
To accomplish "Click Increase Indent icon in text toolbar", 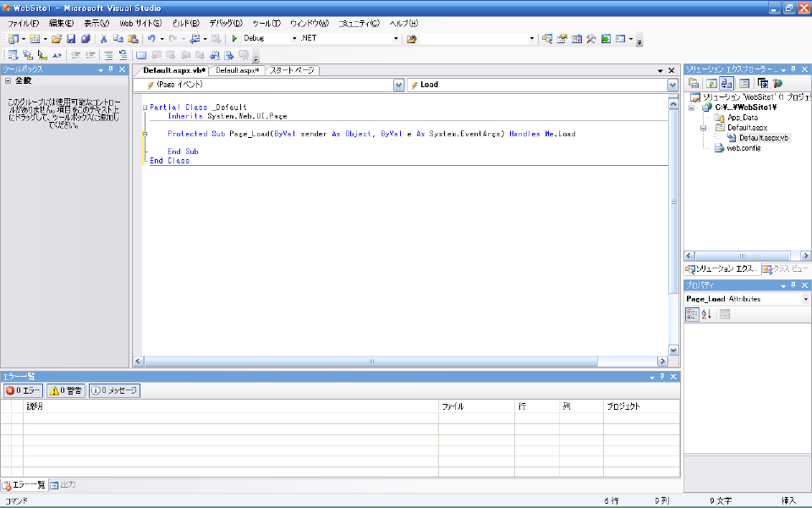I will coord(91,55).
